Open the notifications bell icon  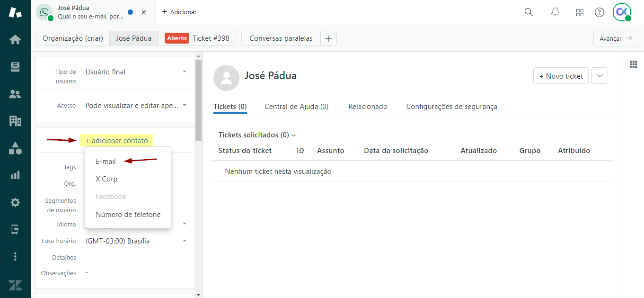point(556,12)
